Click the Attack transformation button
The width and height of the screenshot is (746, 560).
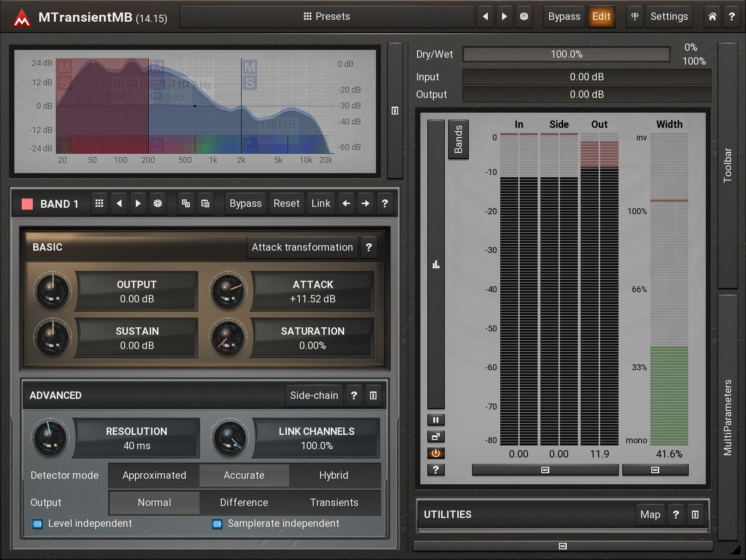[302, 247]
